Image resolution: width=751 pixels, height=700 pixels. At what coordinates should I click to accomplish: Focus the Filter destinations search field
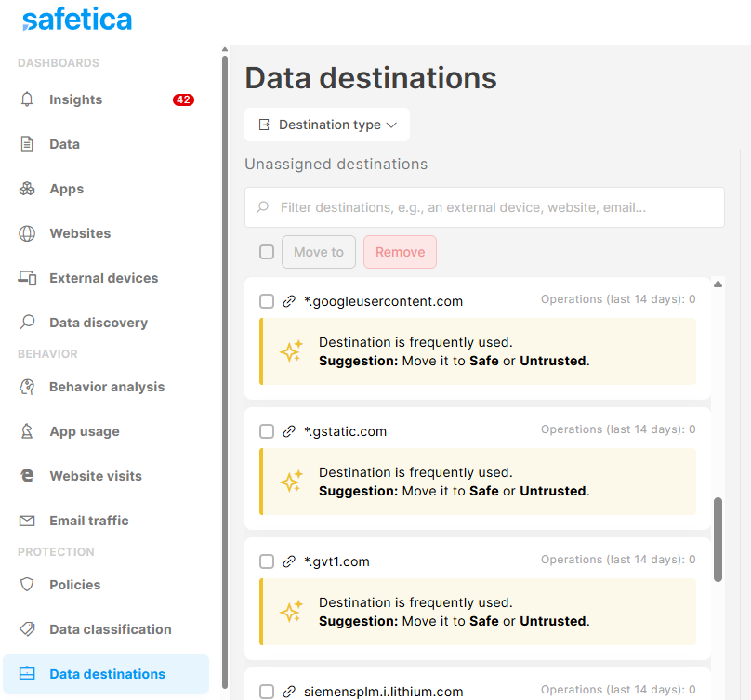pyautogui.click(x=484, y=207)
